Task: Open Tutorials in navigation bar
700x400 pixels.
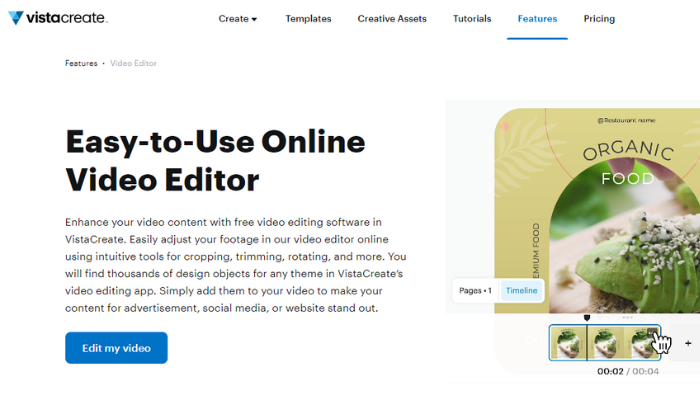Action: coord(472,19)
